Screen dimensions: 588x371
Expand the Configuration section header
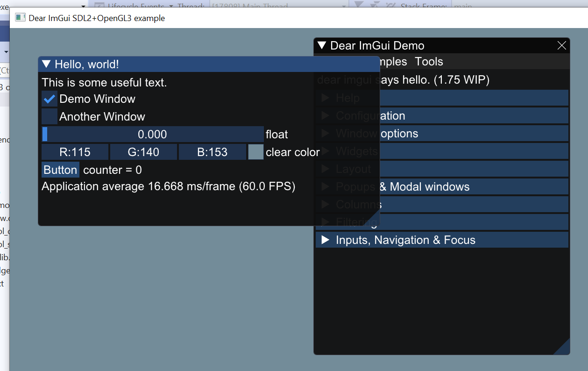pos(442,116)
